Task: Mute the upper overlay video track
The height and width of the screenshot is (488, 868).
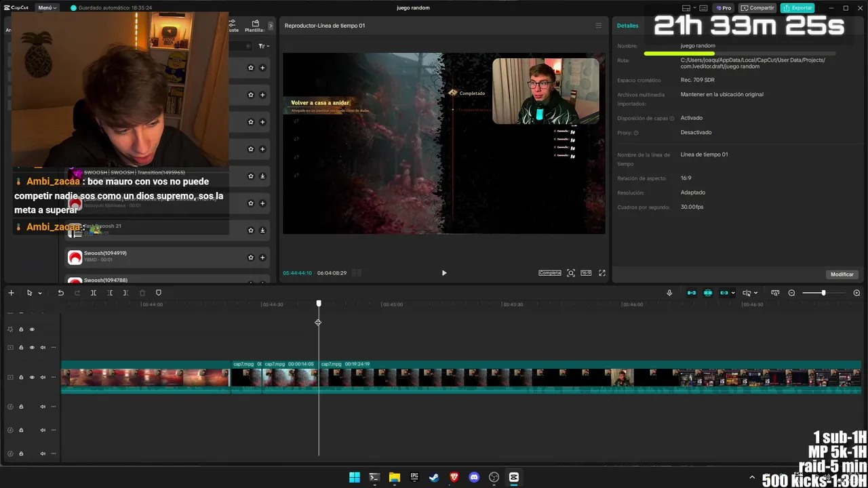Action: (x=43, y=348)
